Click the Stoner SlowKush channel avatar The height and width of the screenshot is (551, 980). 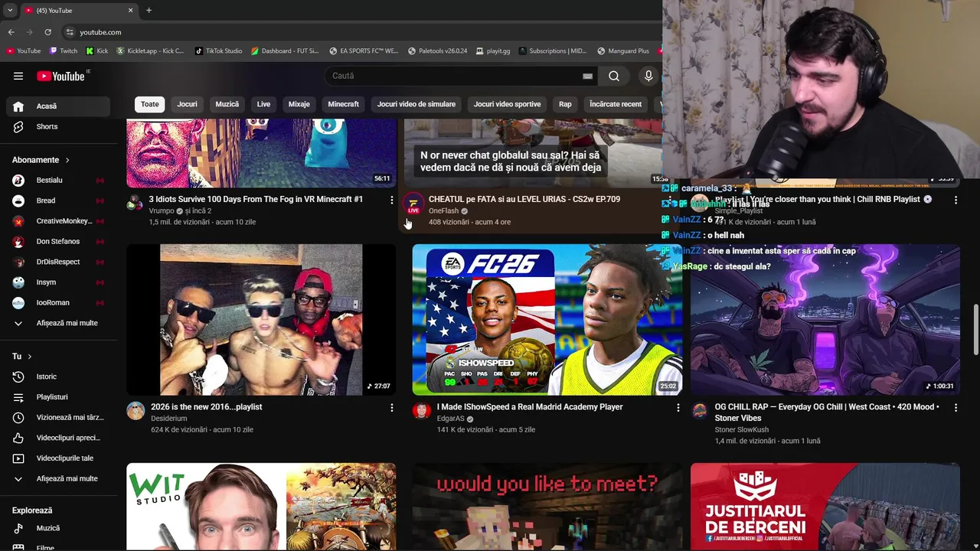(x=700, y=411)
